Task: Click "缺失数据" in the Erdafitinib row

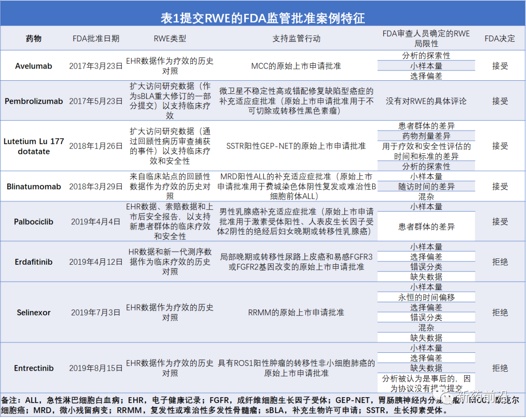Action: pos(426,277)
